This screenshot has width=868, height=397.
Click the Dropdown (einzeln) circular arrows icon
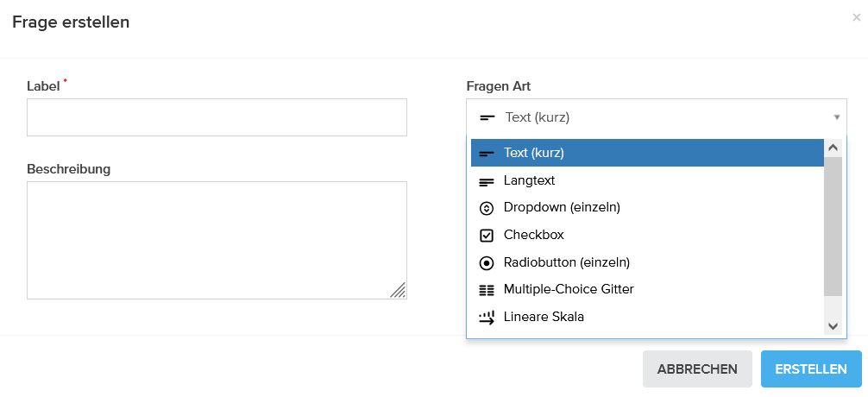487,208
